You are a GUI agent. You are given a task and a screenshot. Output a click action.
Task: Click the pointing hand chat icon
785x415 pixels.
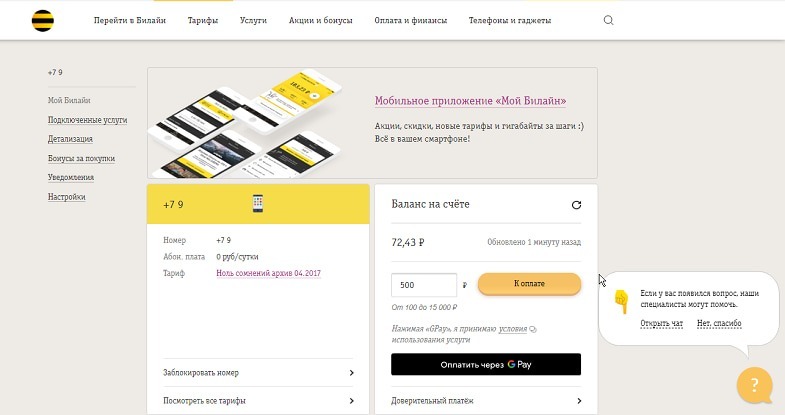(x=620, y=298)
